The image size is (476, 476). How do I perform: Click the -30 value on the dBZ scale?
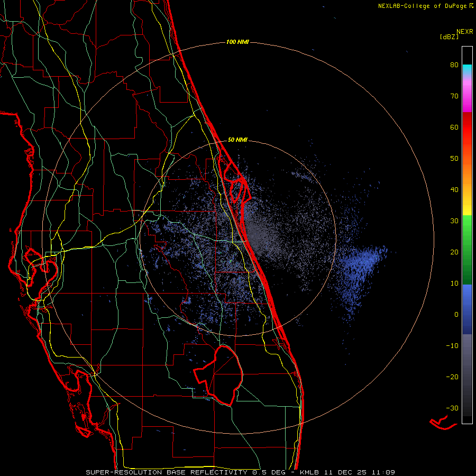452,408
